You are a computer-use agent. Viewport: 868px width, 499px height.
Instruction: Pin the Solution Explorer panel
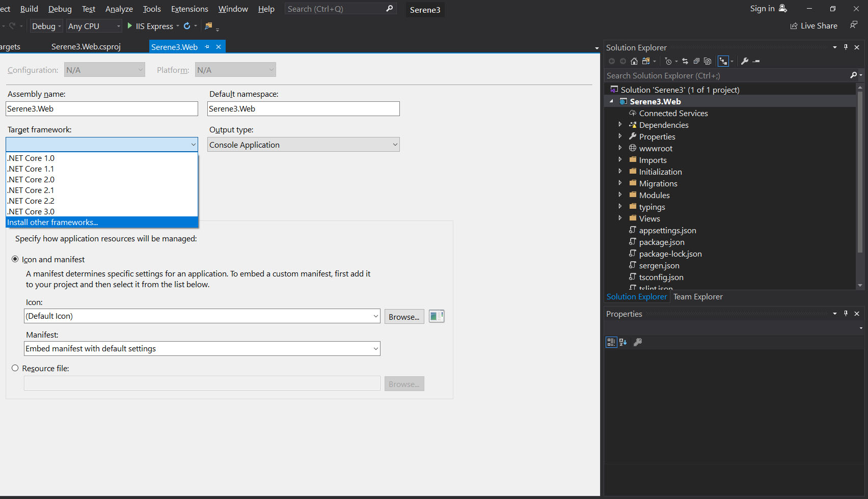pyautogui.click(x=846, y=47)
